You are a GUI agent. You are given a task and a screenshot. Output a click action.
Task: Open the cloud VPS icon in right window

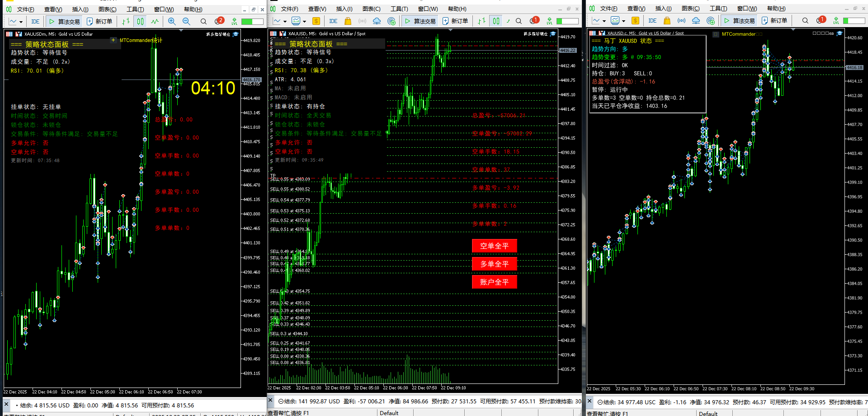tap(696, 21)
